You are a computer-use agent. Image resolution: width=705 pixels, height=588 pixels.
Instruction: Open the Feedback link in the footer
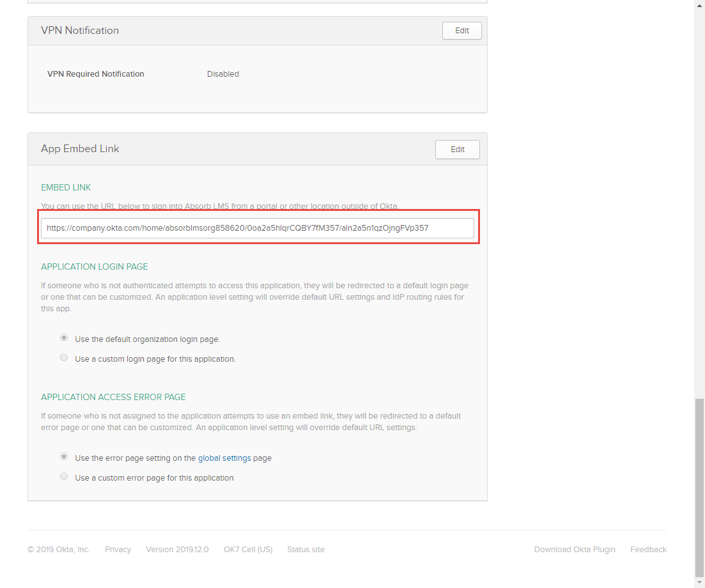pyautogui.click(x=648, y=550)
